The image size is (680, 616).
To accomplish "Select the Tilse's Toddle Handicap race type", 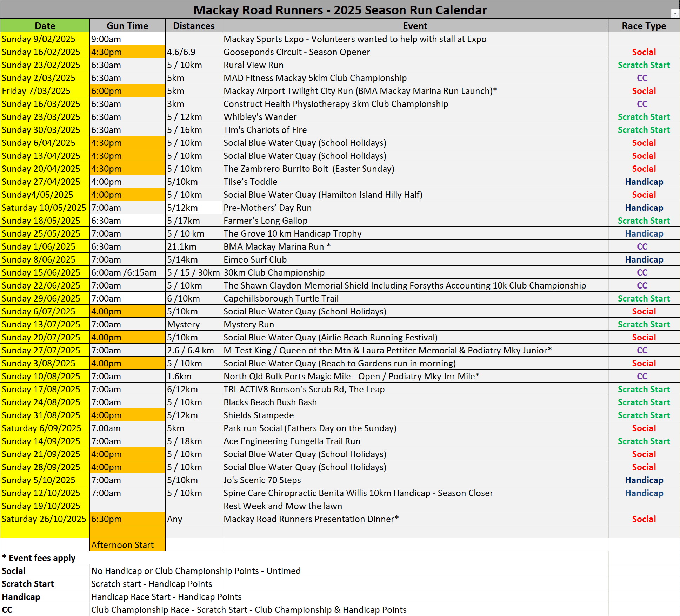I will pyautogui.click(x=644, y=182).
